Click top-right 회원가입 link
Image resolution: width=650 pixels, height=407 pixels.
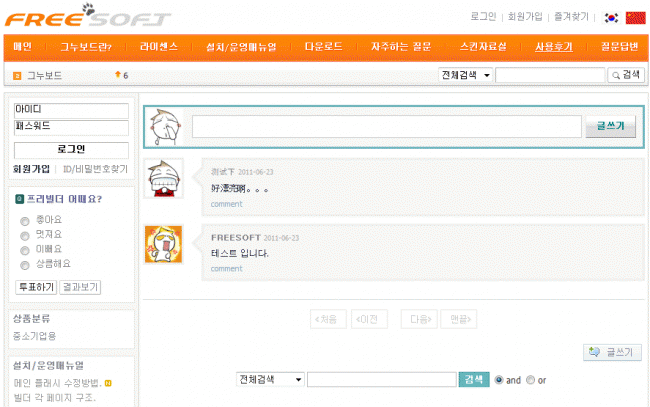525,17
